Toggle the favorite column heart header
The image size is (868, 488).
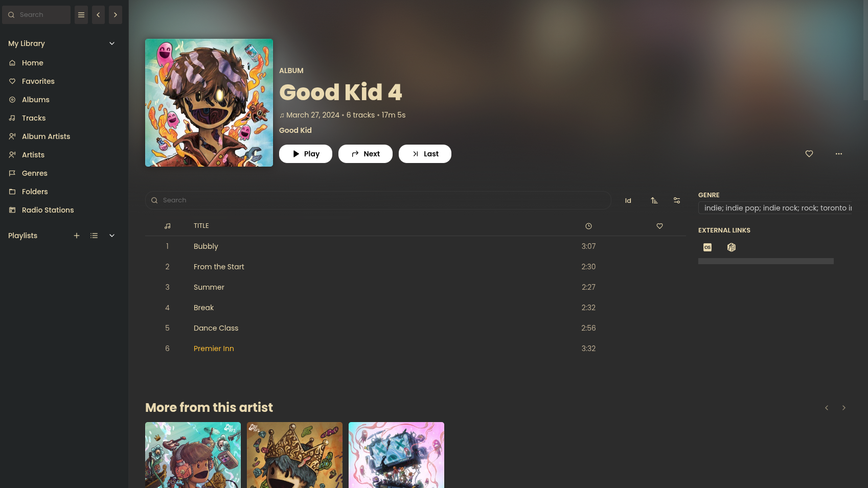660,226
